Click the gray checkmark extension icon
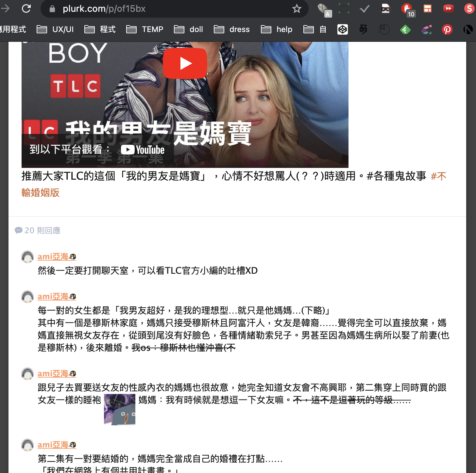 (x=365, y=9)
